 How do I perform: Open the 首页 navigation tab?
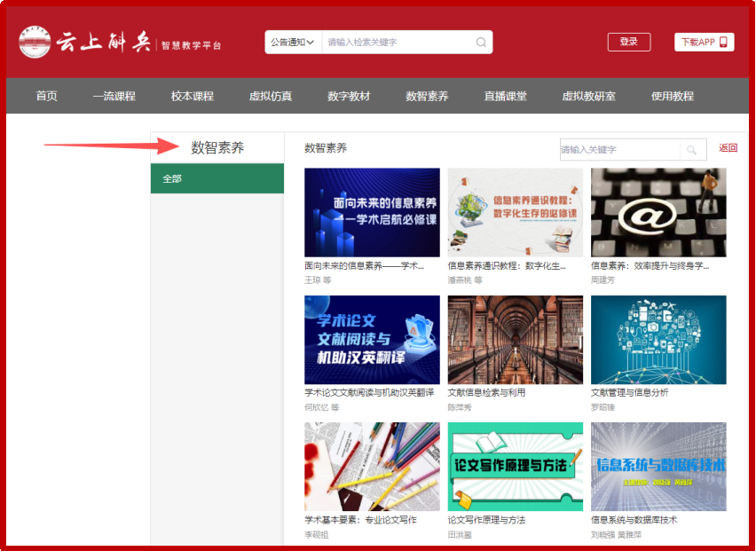click(x=46, y=96)
